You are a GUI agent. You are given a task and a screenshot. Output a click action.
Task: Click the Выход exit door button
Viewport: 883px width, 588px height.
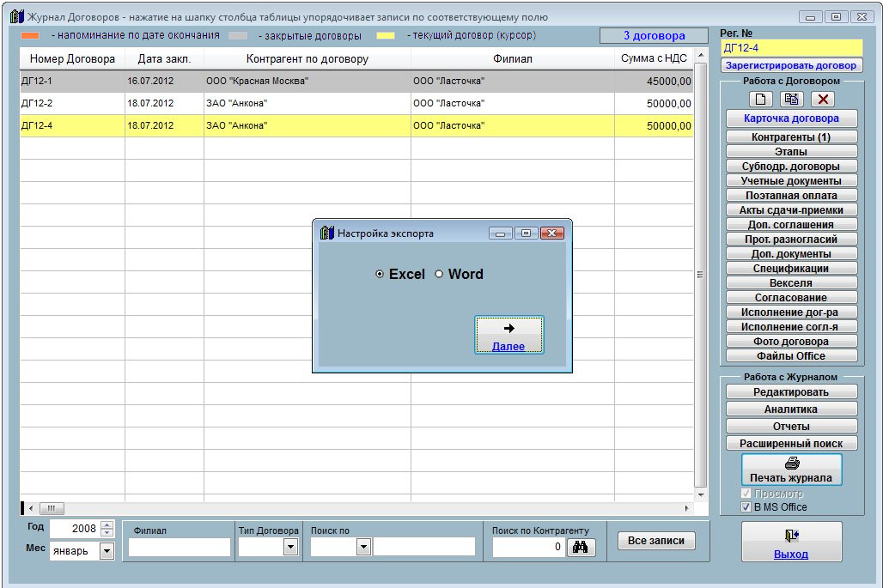(791, 542)
